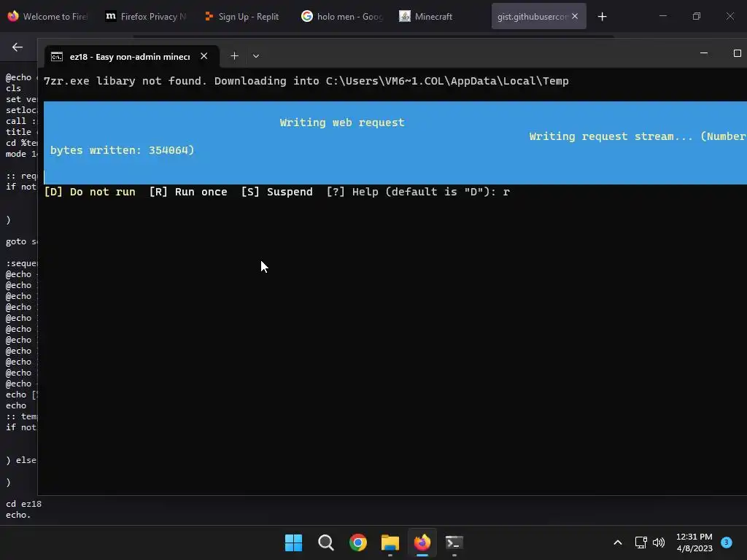747x560 pixels.
Task: Click 'echo.' line in Firefox page
Action: click(18, 515)
